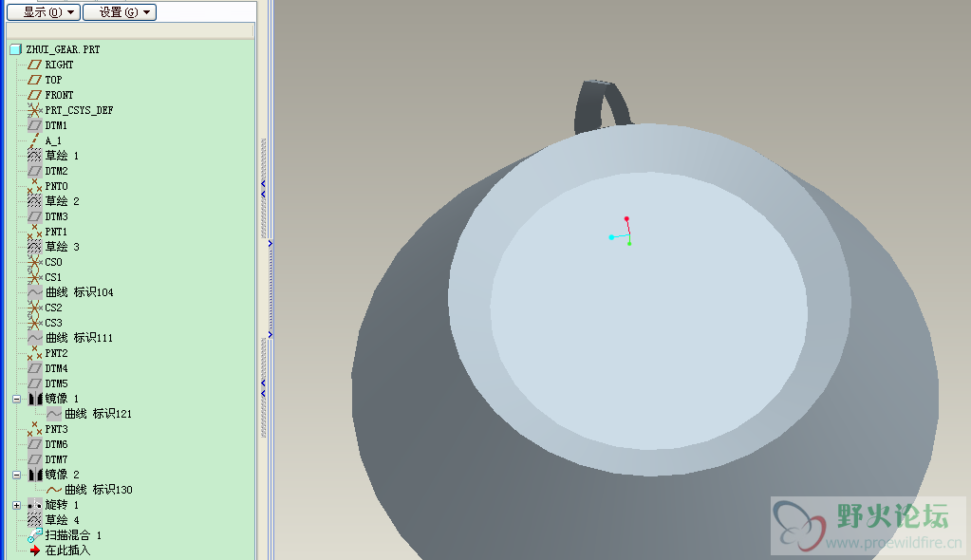The image size is (971, 560).
Task: Collapse the 镜像 2 tree node
Action: 17,476
